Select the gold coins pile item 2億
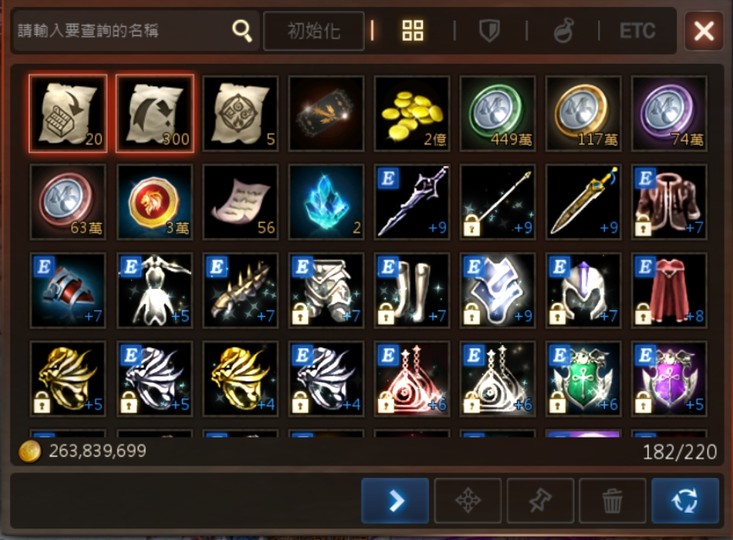This screenshot has width=733, height=540. point(412,114)
